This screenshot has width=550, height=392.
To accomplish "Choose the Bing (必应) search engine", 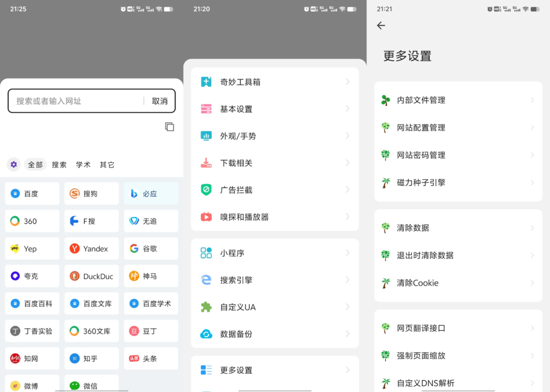I will pos(151,193).
